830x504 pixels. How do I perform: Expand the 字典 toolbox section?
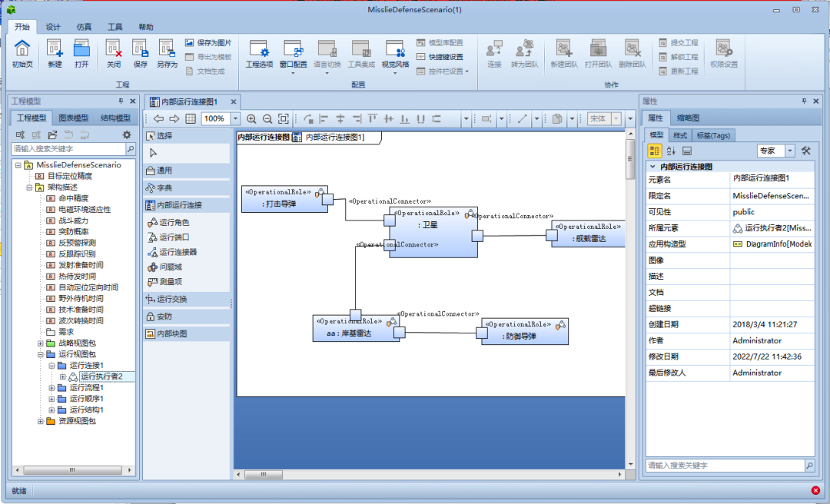coord(186,188)
